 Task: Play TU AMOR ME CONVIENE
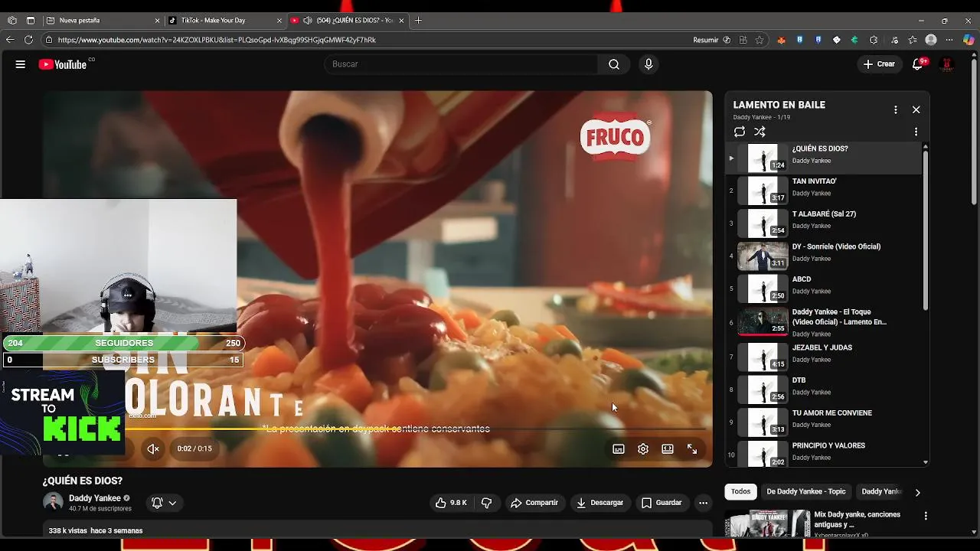(824, 423)
